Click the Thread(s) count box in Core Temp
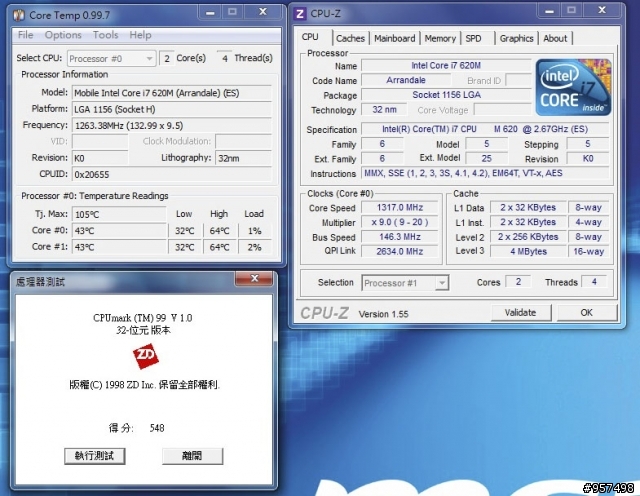This screenshot has width=640, height=496. point(224,58)
